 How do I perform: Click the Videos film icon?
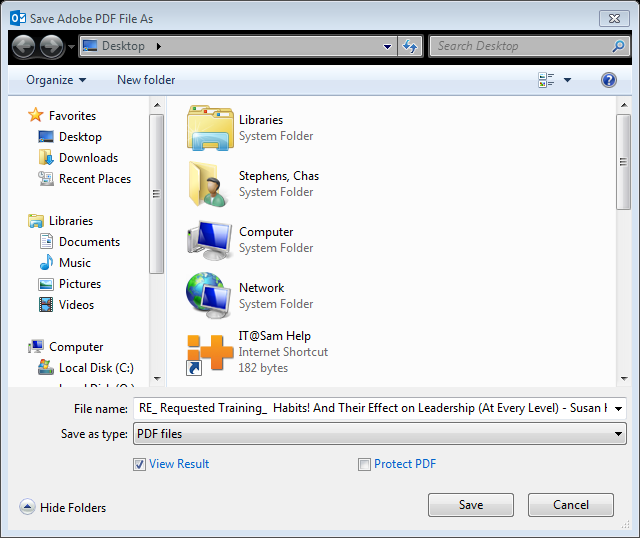coord(46,305)
